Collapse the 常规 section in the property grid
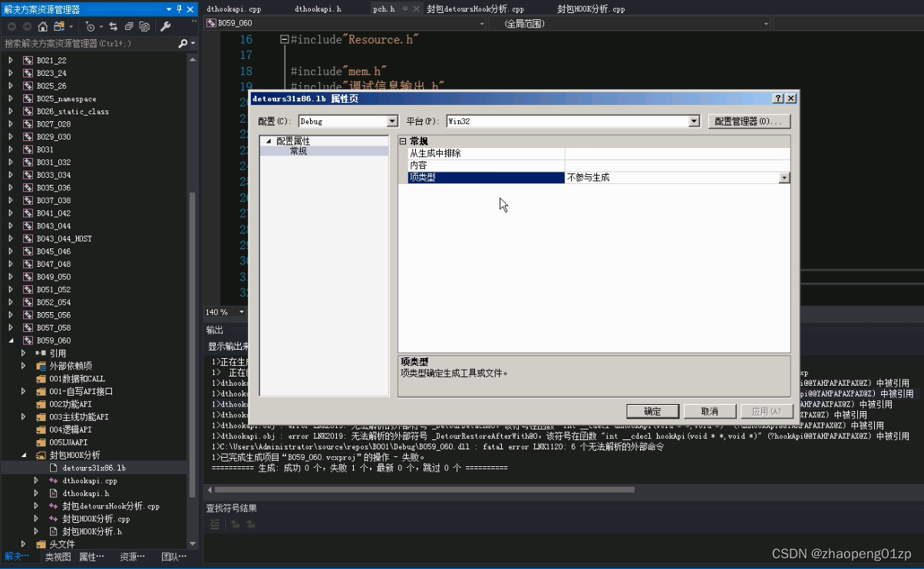This screenshot has width=924, height=569. tap(403, 142)
